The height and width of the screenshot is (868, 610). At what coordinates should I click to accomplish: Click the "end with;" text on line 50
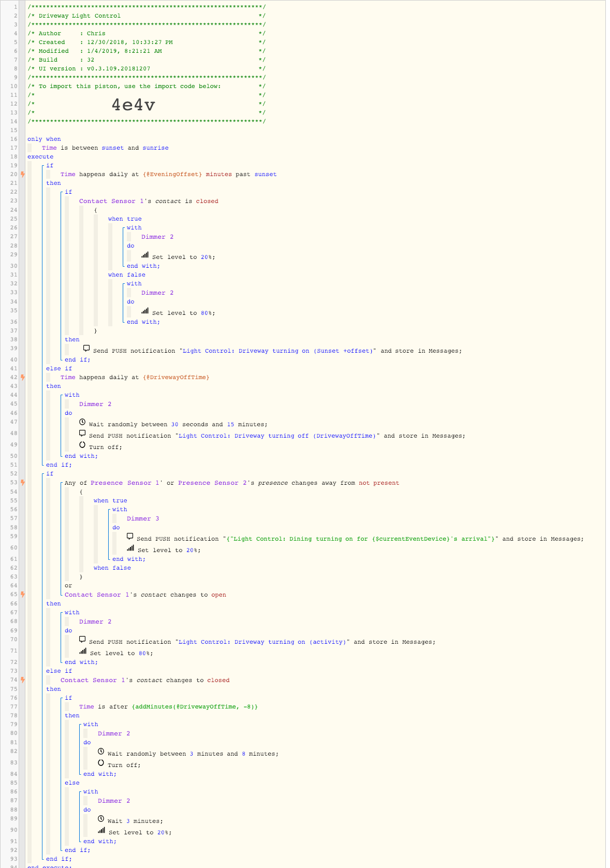click(x=81, y=456)
